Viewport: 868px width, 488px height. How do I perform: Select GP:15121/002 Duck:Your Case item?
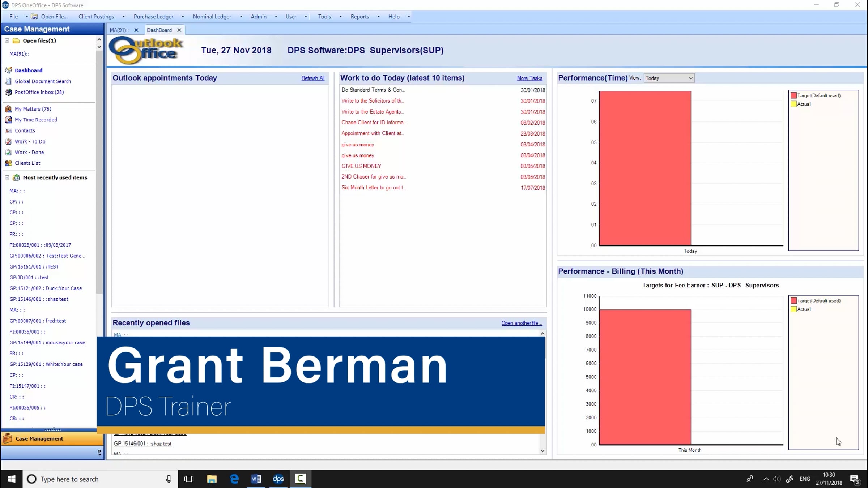(46, 288)
